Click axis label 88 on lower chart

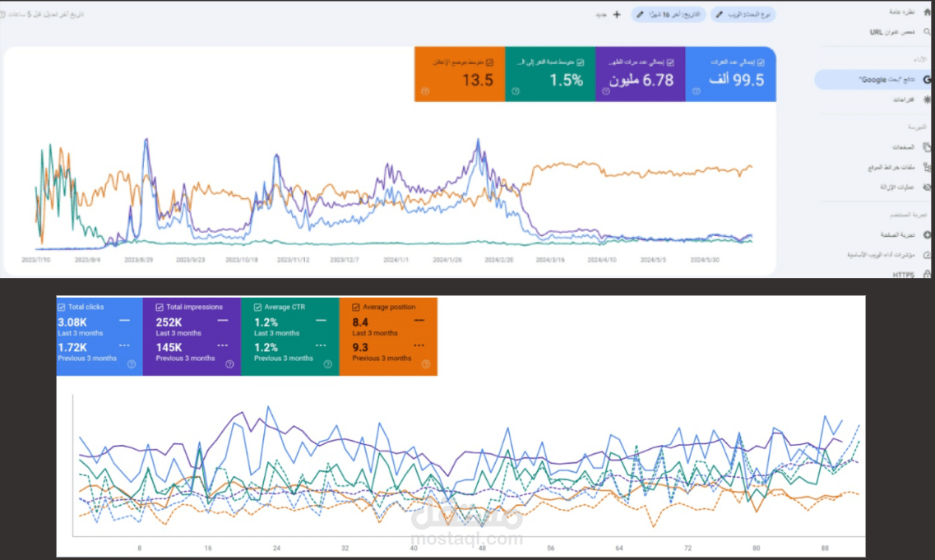(825, 548)
